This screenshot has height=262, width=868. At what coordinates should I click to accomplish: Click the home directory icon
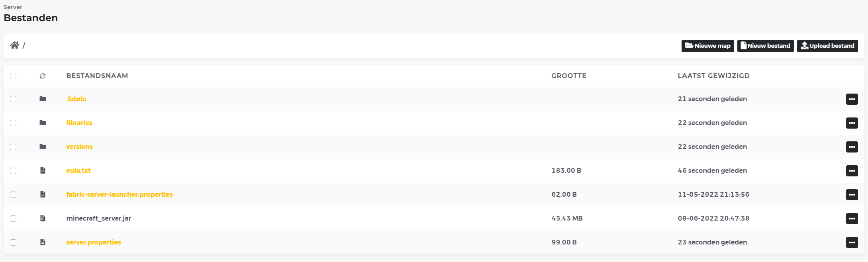point(15,45)
